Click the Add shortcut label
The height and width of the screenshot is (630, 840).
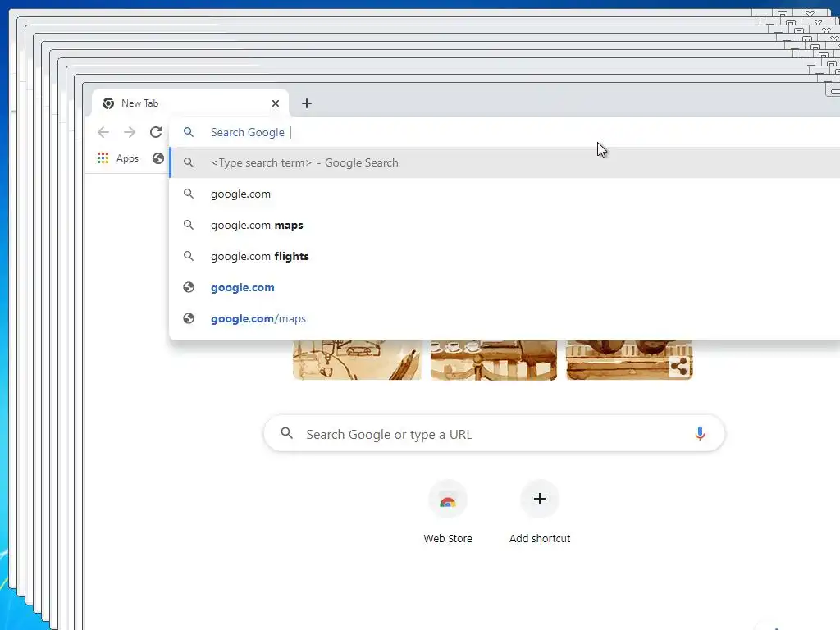[540, 538]
